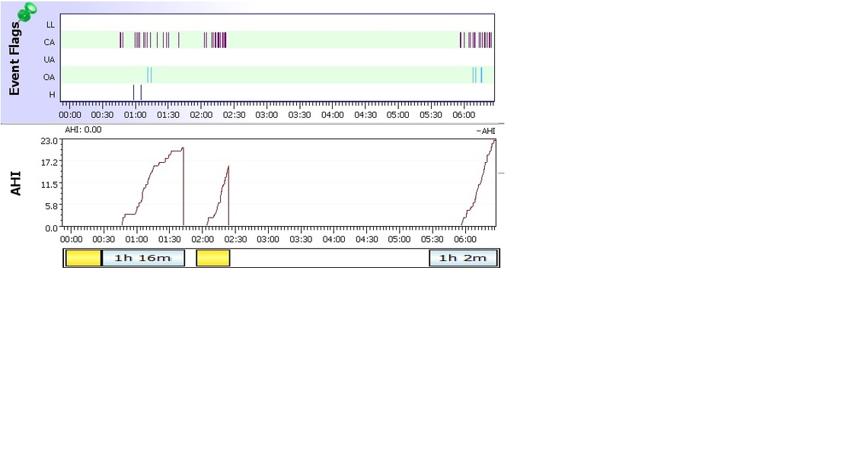The height and width of the screenshot is (471, 868).
Task: Click 03:00 on the Event Flags time axis
Action: [266, 115]
